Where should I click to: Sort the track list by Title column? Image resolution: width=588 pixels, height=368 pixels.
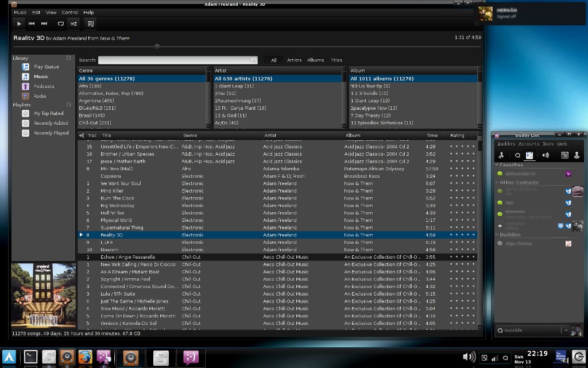pos(140,136)
